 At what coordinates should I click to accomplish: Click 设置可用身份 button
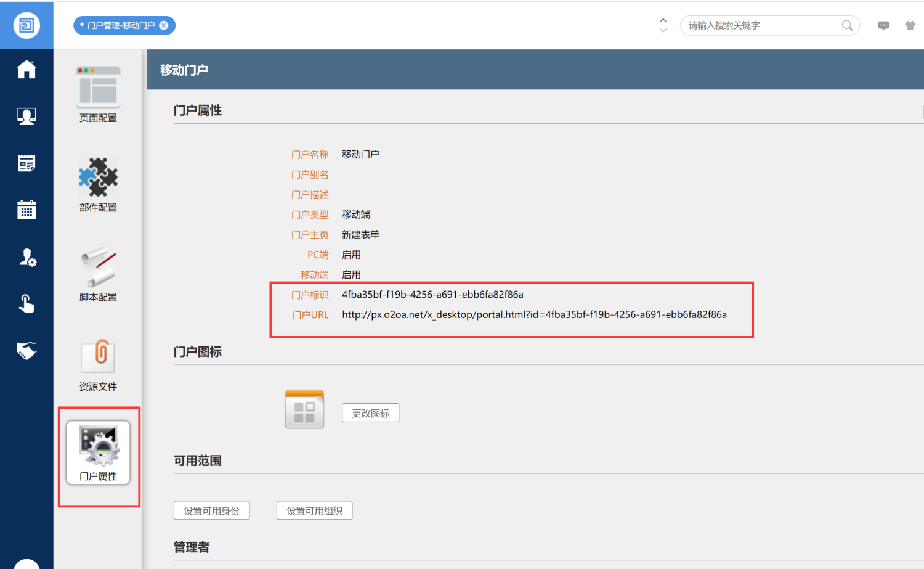211,510
